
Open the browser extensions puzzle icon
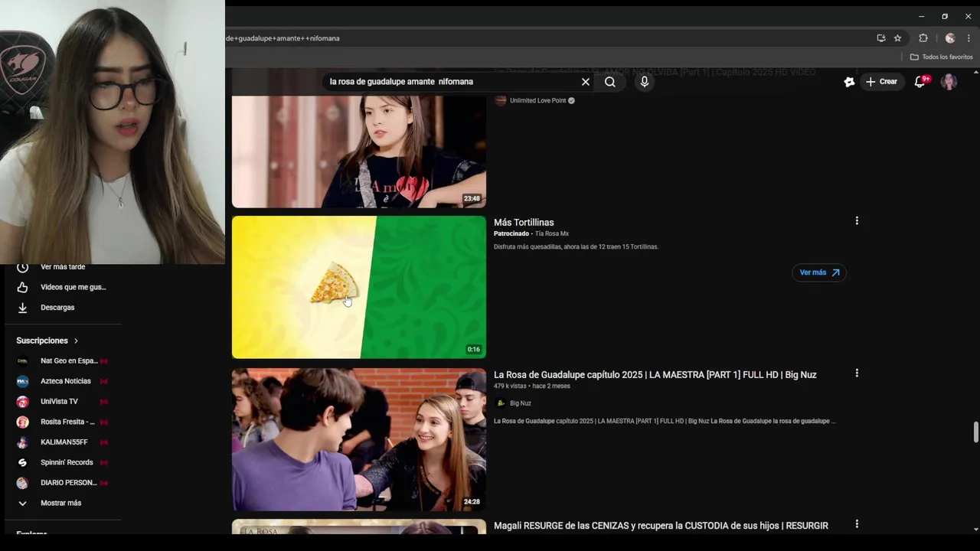923,38
